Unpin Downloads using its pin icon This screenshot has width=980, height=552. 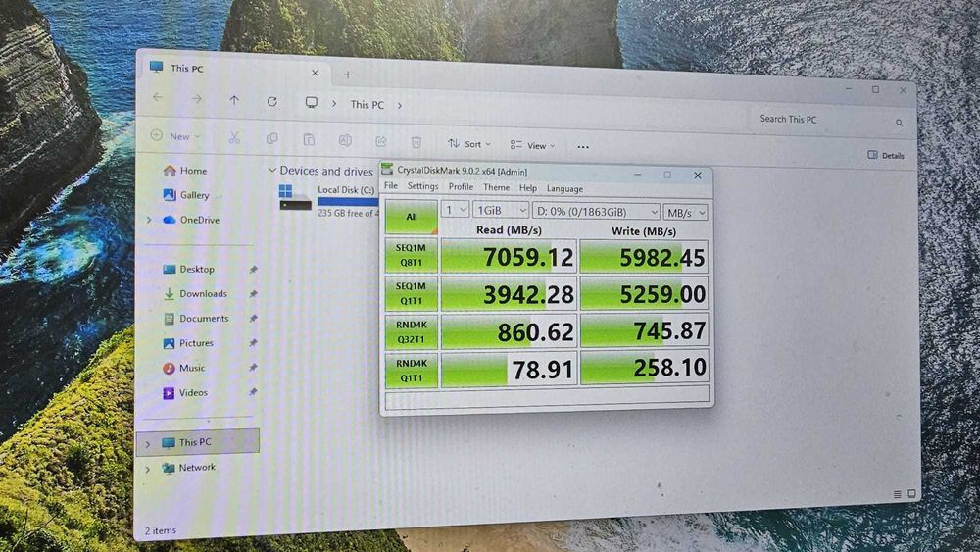(x=253, y=294)
